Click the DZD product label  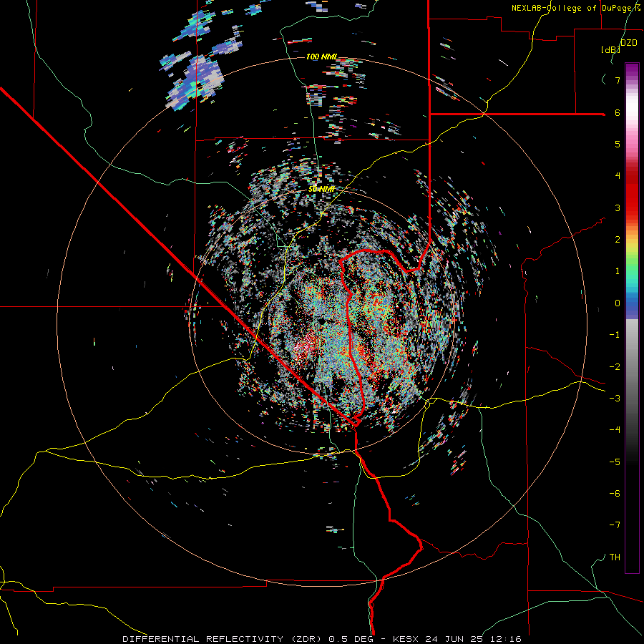[x=628, y=42]
